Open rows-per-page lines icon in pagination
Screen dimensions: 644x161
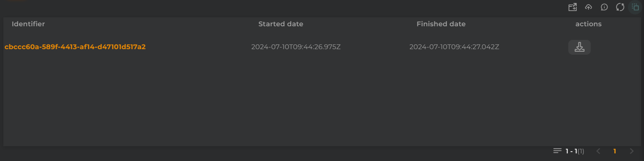(557, 151)
